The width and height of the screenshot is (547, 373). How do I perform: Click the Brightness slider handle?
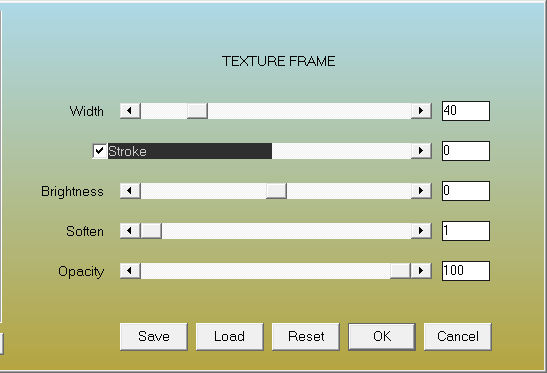[276, 191]
